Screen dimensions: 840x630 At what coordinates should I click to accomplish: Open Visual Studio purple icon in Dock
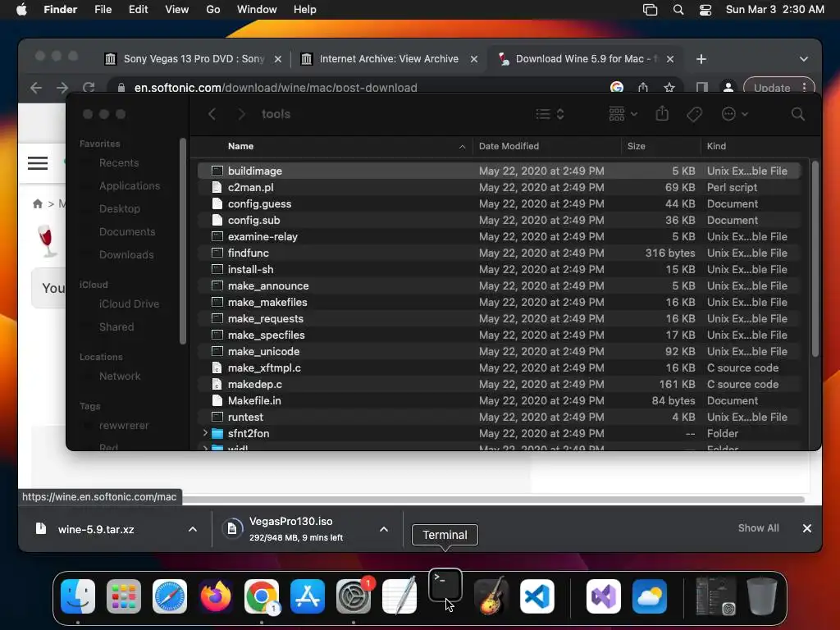(603, 596)
